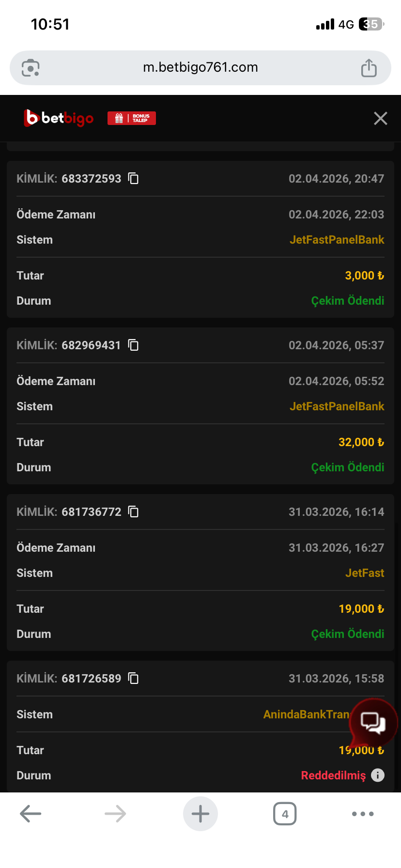Copy transaction ID 681726589
401x868 pixels.
133,679
